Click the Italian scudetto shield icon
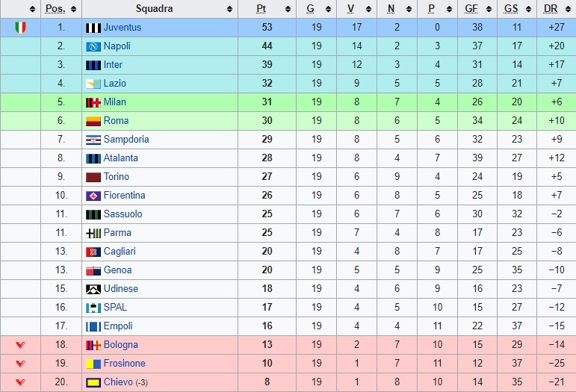 pos(20,28)
